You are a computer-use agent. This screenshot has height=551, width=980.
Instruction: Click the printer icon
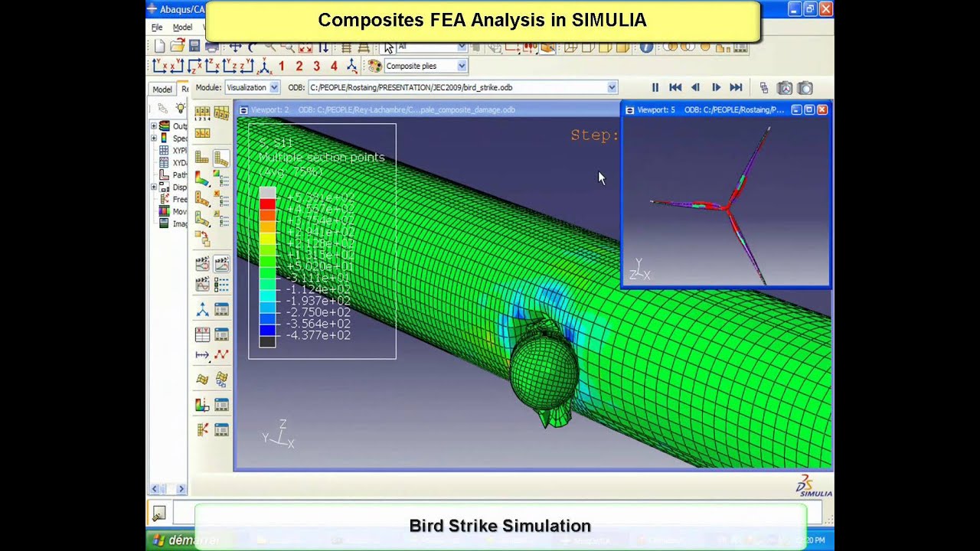point(211,47)
